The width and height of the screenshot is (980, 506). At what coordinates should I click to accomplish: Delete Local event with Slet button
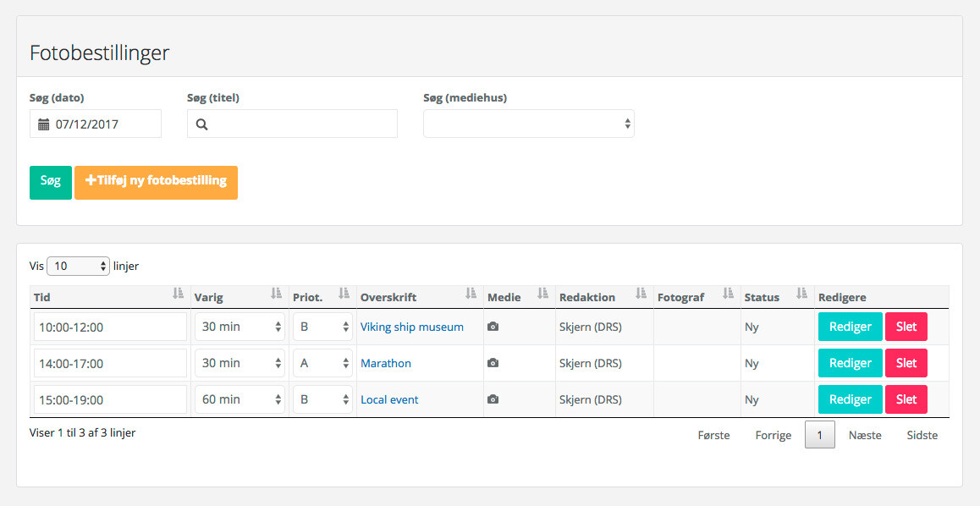[906, 399]
